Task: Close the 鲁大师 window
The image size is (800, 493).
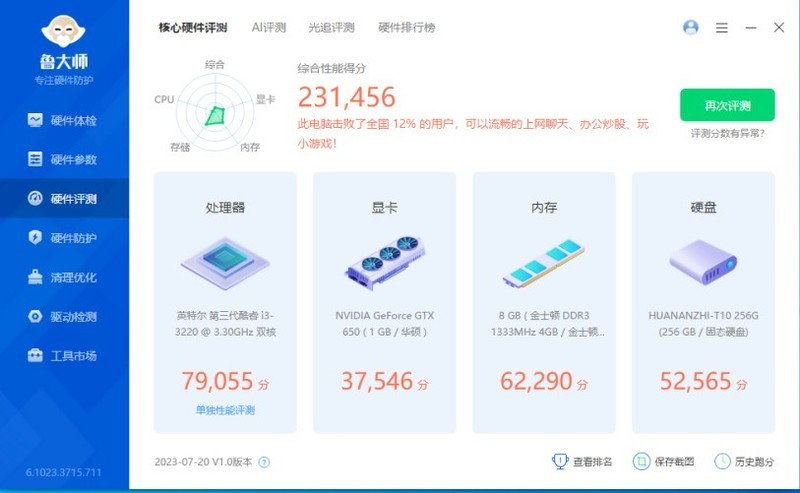Action: click(779, 28)
